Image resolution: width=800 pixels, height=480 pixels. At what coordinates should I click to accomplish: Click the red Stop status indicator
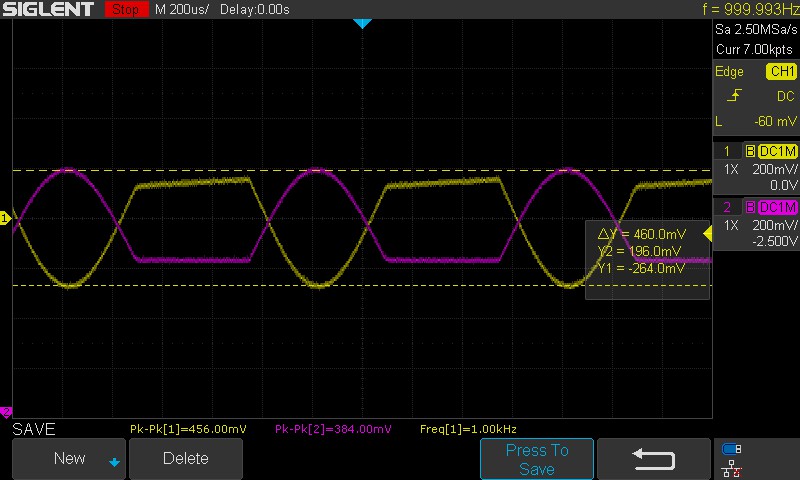click(126, 9)
